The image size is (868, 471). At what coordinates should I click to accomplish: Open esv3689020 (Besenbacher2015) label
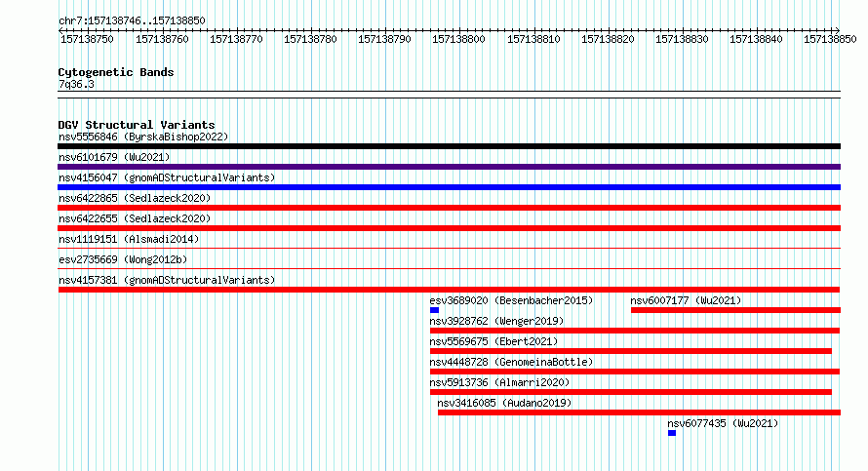(x=511, y=300)
